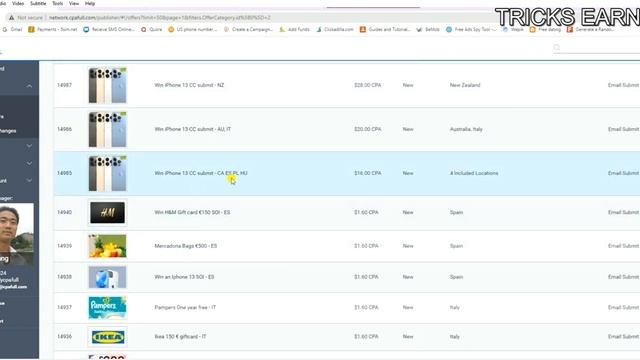Click Italy in the Pampers offer row
The height and width of the screenshot is (360, 640).
pyautogui.click(x=455, y=307)
